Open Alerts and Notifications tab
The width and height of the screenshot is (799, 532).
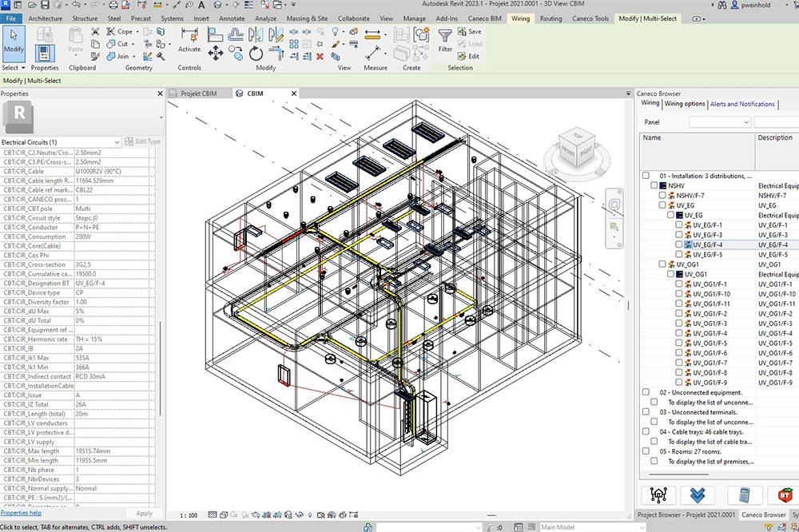tap(742, 104)
